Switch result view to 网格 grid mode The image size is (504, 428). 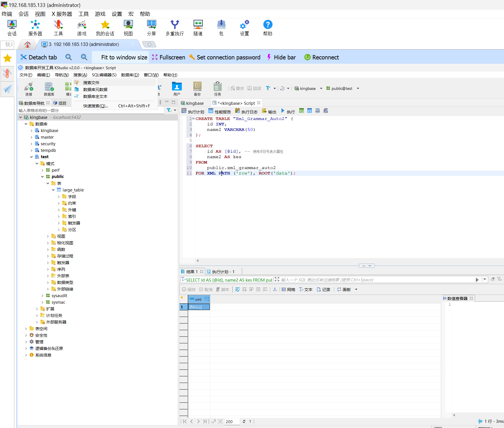(288, 289)
